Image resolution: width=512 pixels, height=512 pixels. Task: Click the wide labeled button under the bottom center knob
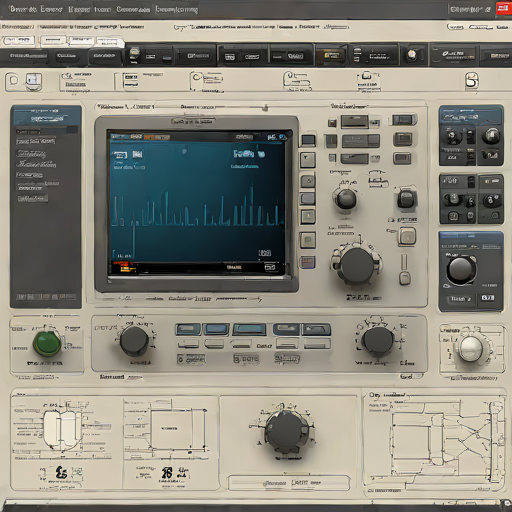tap(289, 483)
